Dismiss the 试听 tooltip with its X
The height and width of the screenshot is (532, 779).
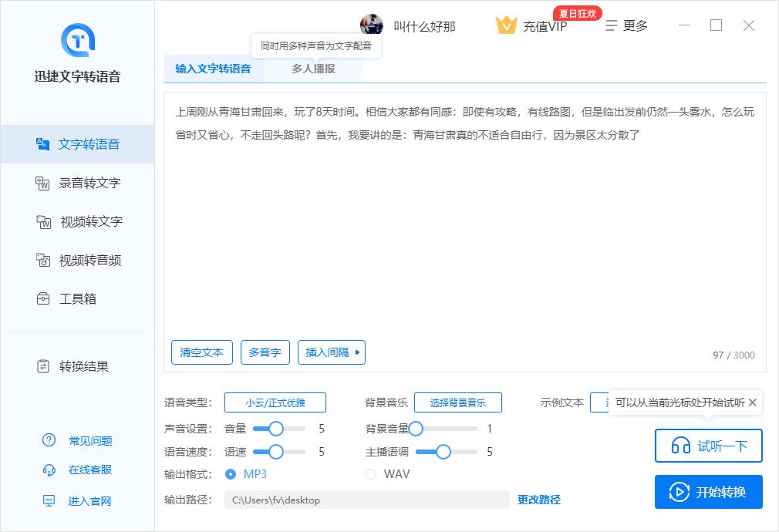pyautogui.click(x=752, y=402)
